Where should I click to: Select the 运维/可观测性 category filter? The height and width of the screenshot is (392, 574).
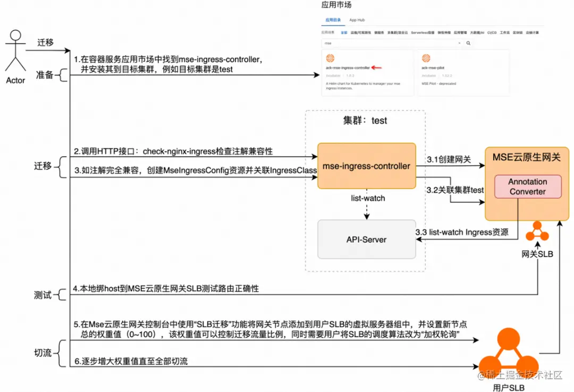[360, 32]
